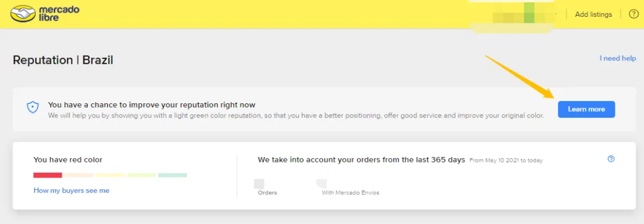Click the Learn more button
The height and width of the screenshot is (224, 644).
coord(586,109)
